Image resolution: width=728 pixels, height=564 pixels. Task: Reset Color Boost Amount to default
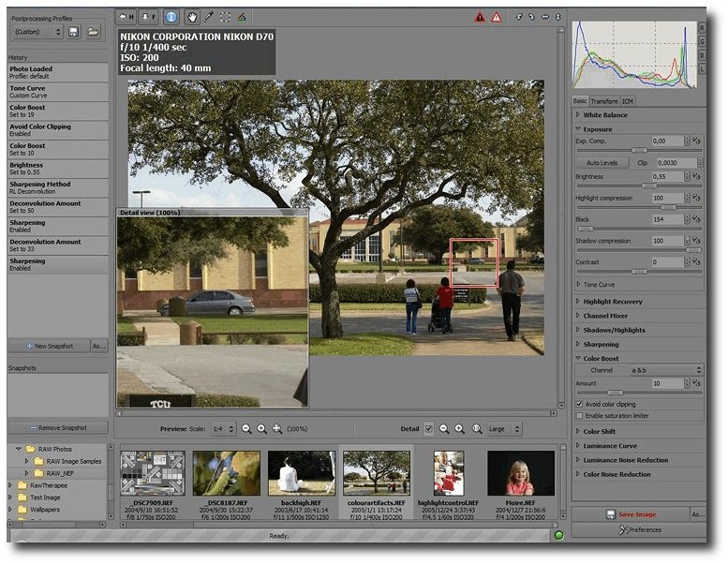point(696,383)
